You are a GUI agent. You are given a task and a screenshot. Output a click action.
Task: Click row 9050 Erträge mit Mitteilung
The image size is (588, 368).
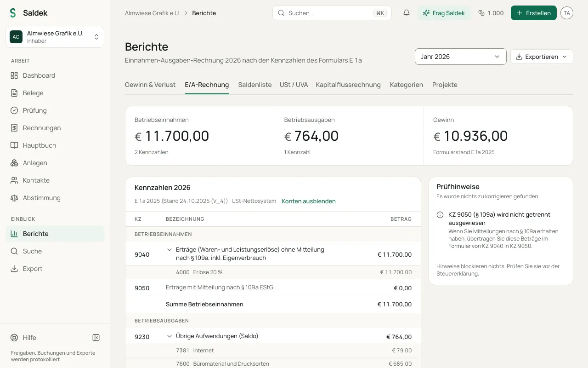pyautogui.click(x=273, y=287)
